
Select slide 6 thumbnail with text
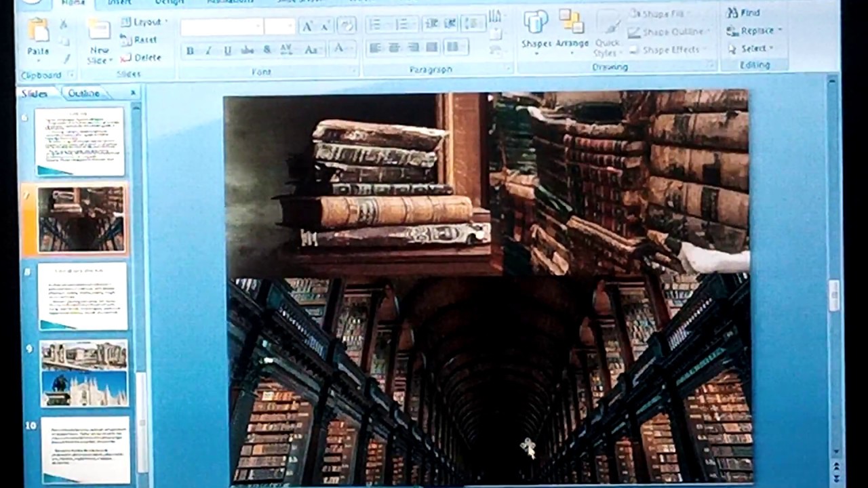[x=79, y=141]
